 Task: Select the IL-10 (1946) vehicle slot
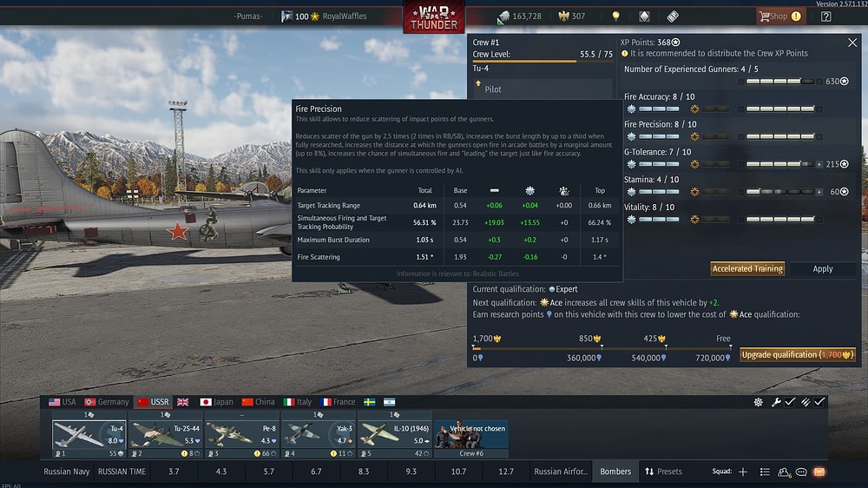tap(394, 434)
